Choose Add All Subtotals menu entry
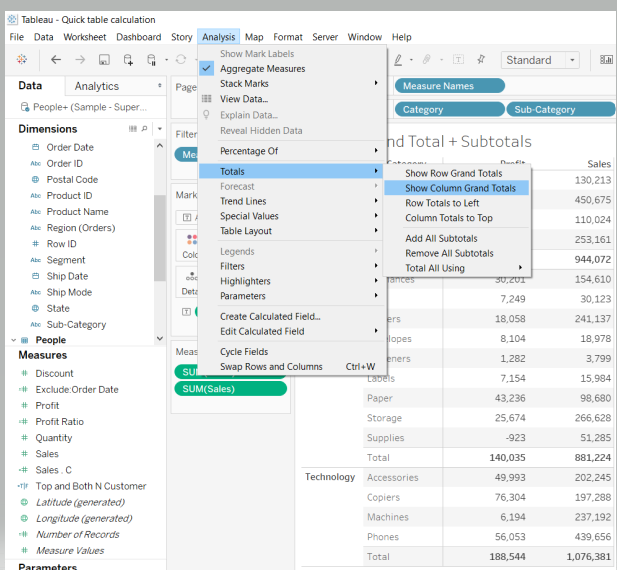The image size is (617, 570). tap(441, 238)
